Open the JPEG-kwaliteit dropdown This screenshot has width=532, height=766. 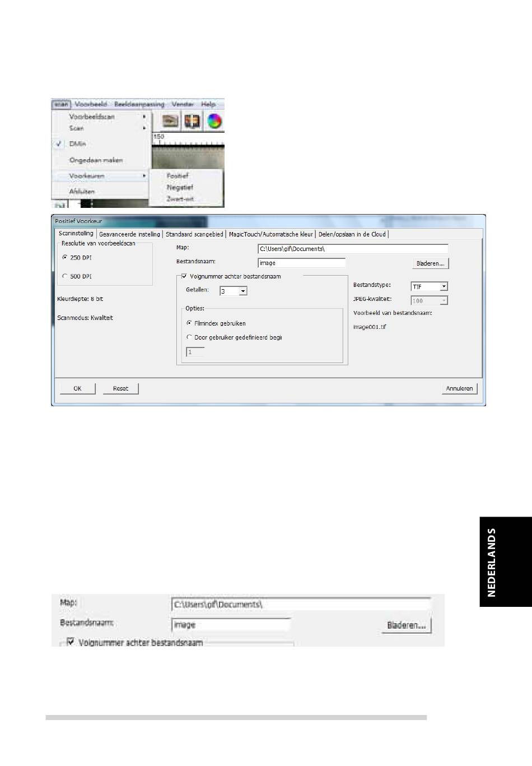point(444,301)
